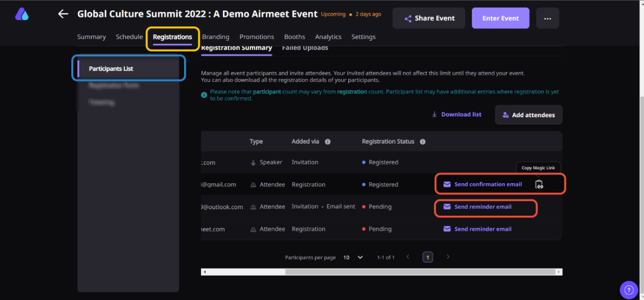Click the download arrow icon beside Download list
The image size is (644, 300).
click(434, 115)
